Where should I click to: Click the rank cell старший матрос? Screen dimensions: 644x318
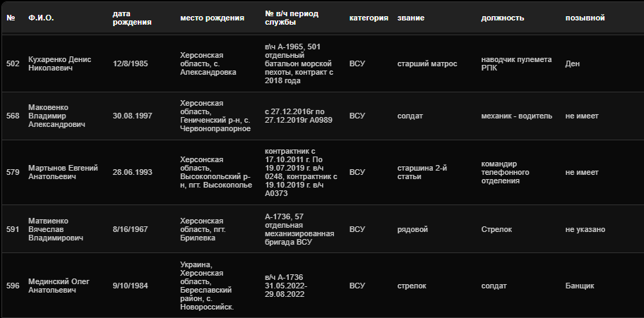point(427,63)
